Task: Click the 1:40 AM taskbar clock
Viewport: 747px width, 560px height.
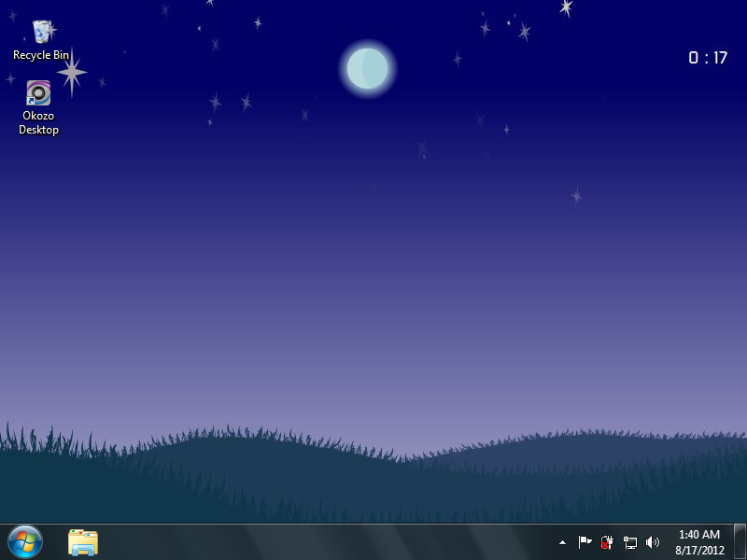Action: point(698,534)
